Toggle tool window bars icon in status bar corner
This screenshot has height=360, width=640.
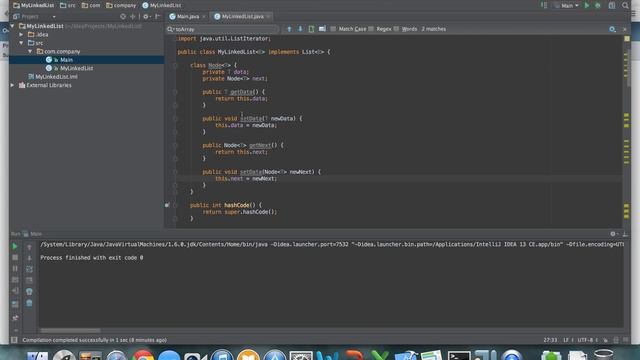tap(14, 340)
